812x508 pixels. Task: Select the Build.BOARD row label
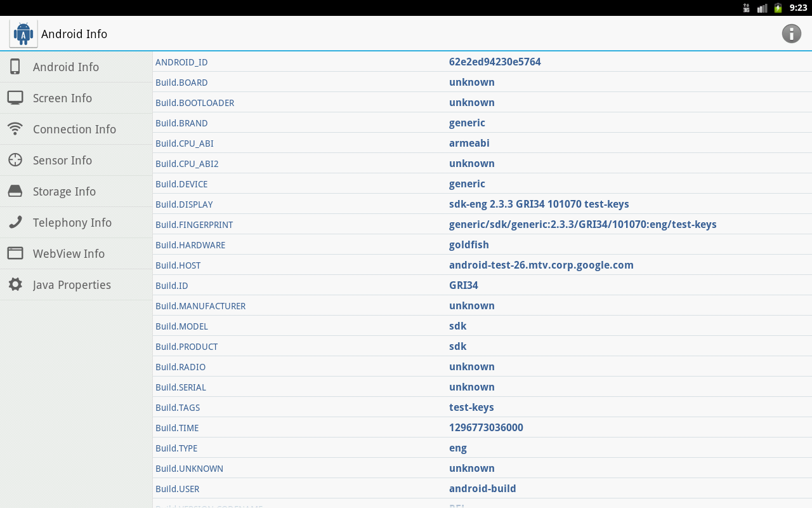pyautogui.click(x=181, y=83)
